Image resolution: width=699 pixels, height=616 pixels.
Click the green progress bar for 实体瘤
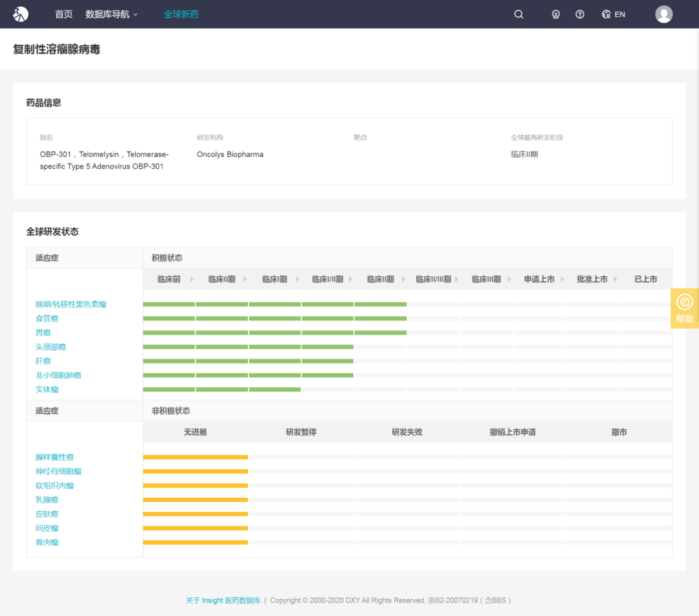coord(221,390)
